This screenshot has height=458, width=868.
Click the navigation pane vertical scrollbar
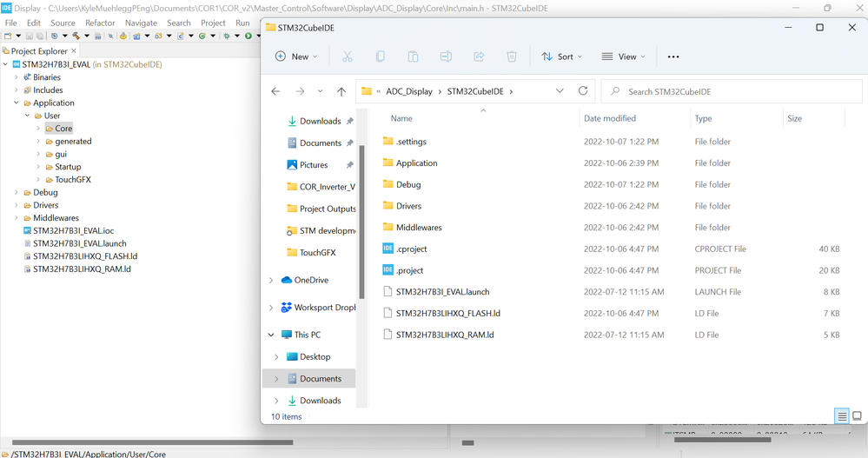point(361,222)
